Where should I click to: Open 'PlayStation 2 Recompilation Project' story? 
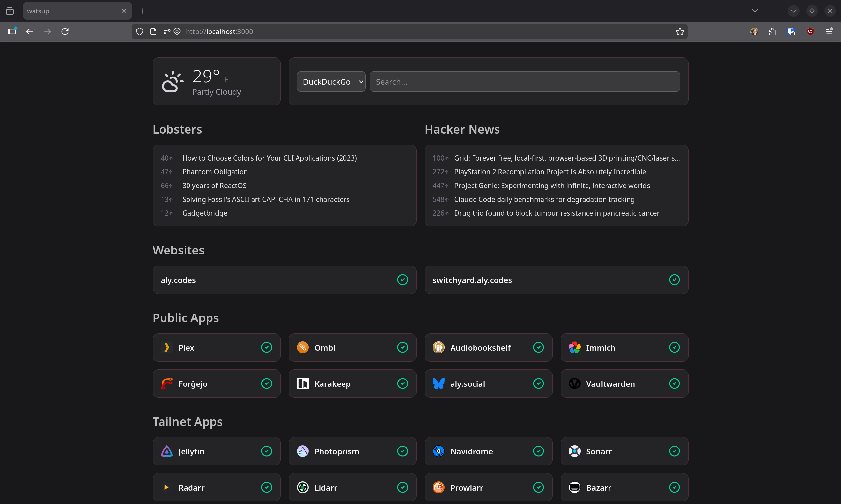(x=550, y=172)
